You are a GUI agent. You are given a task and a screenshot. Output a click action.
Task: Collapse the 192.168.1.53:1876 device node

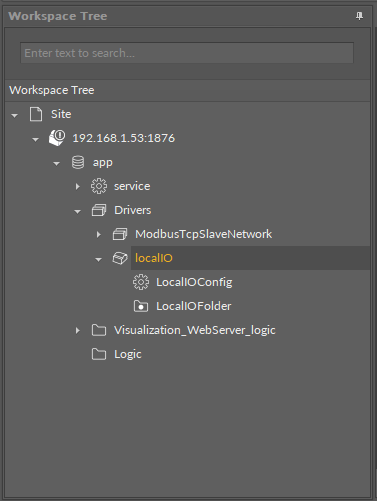(x=35, y=140)
